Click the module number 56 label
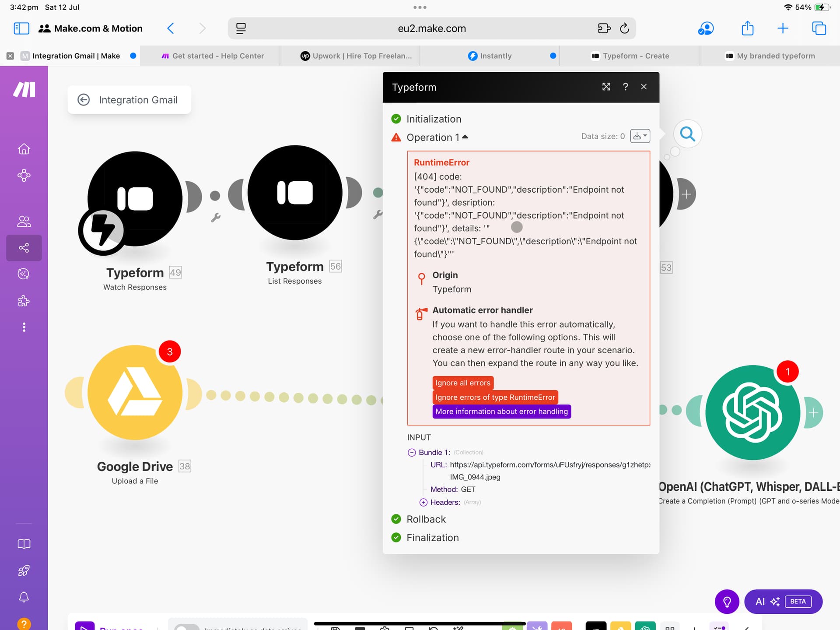This screenshot has height=630, width=840. pos(335,266)
